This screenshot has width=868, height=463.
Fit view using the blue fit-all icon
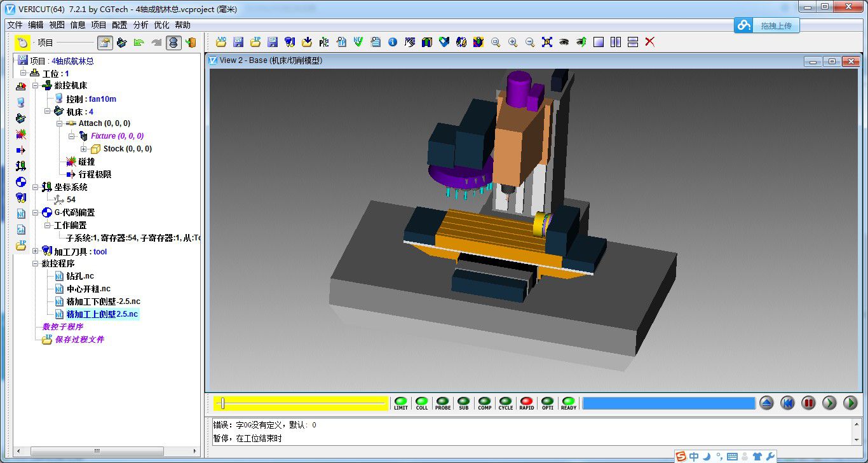547,42
